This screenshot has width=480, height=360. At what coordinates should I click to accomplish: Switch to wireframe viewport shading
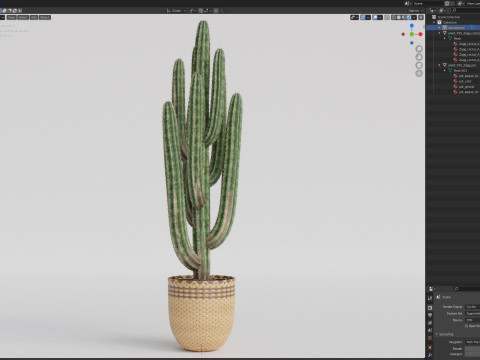coord(394,17)
